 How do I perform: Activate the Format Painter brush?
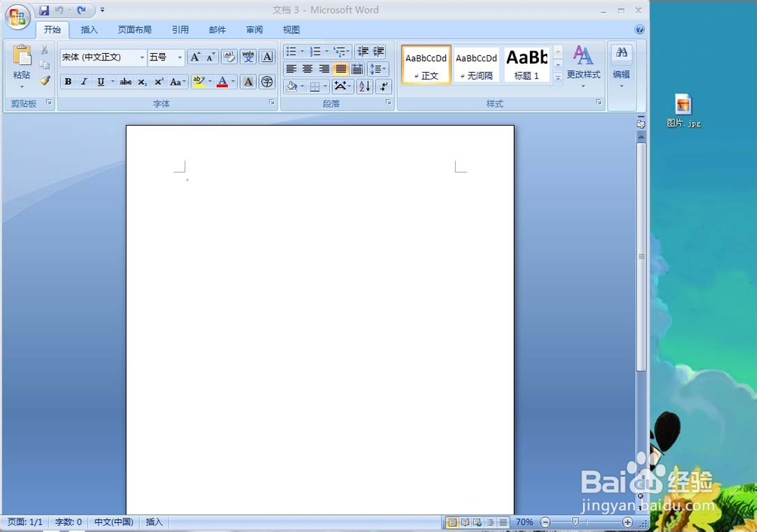[45, 80]
